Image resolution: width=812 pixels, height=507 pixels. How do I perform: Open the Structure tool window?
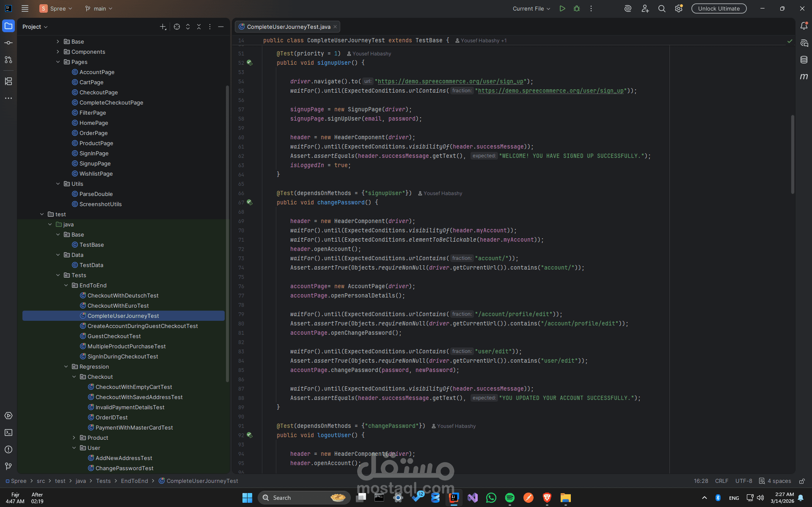click(8, 81)
